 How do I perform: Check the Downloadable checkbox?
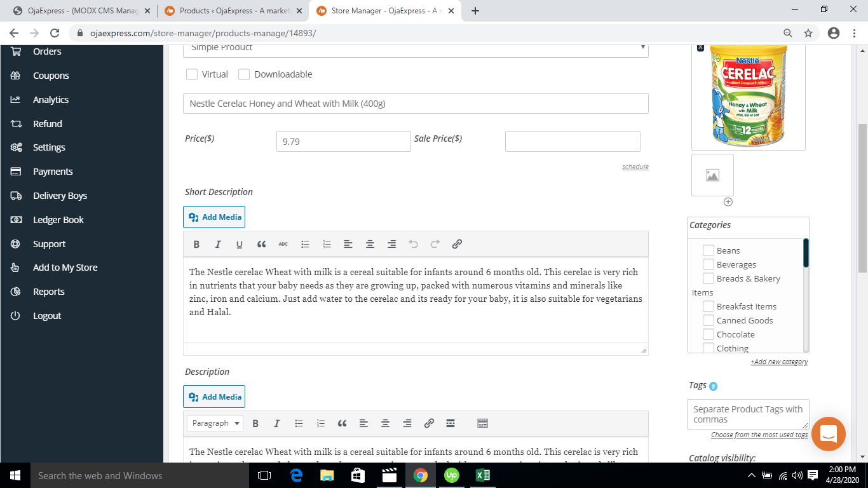point(244,74)
